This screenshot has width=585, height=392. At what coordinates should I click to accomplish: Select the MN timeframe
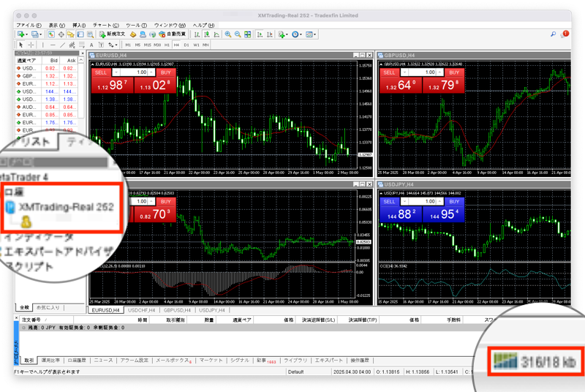[205, 45]
